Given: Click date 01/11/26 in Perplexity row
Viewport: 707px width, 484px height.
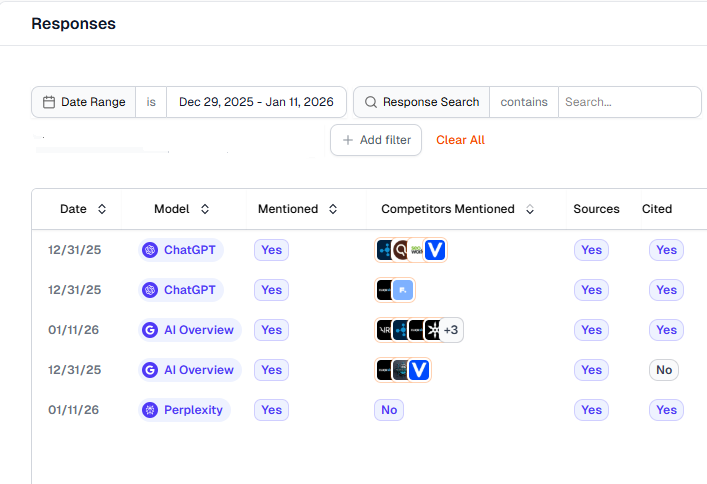Looking at the screenshot, I should coord(73,410).
